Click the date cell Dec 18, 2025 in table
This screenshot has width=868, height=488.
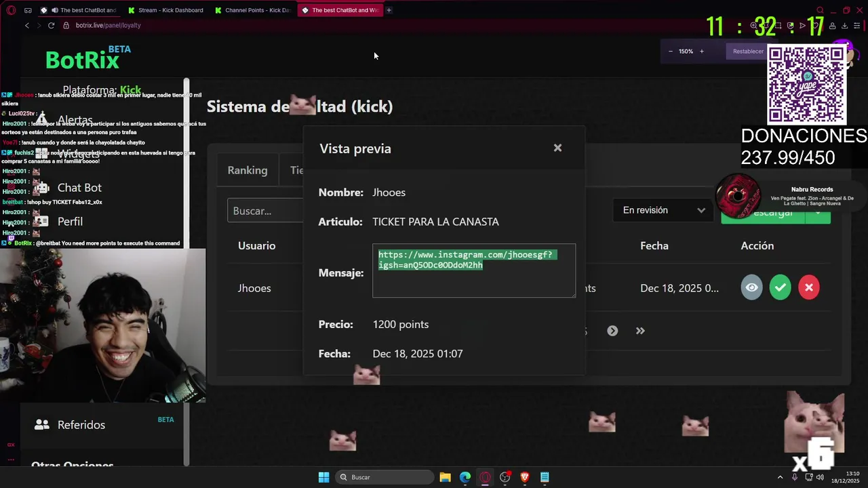(679, 288)
